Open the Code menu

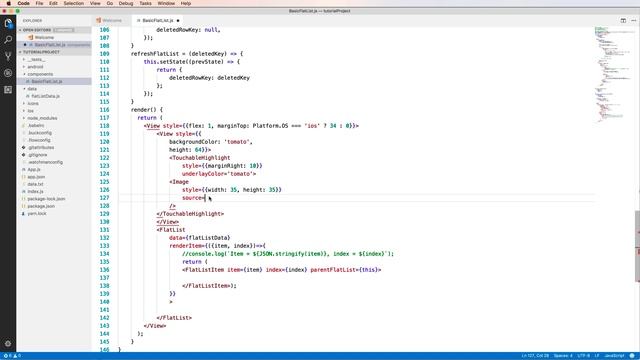coord(23,3)
